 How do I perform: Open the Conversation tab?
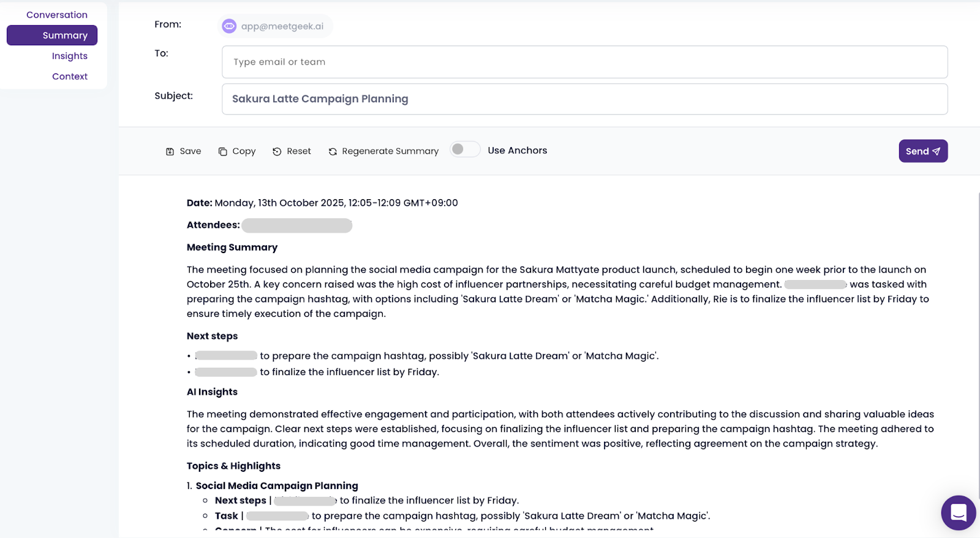56,15
